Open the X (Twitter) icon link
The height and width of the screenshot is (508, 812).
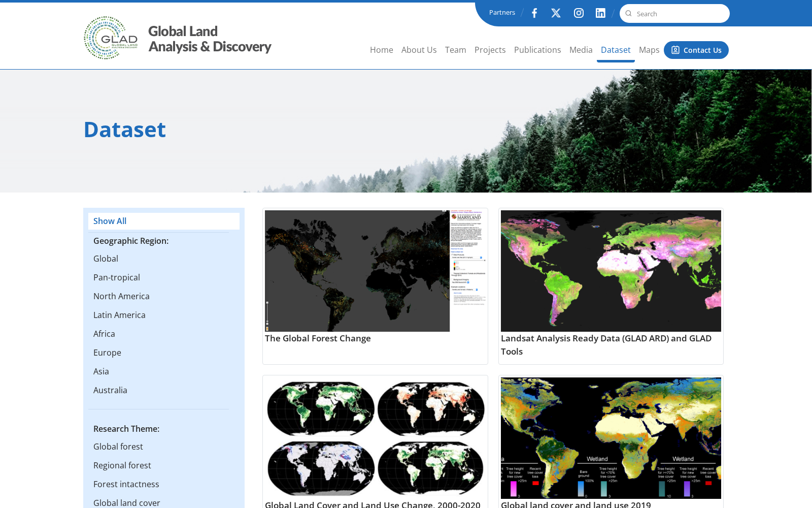pyautogui.click(x=556, y=13)
